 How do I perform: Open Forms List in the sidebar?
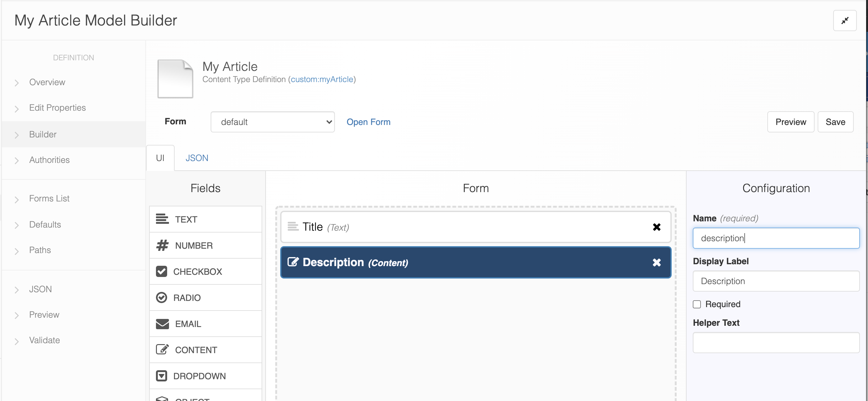[49, 198]
